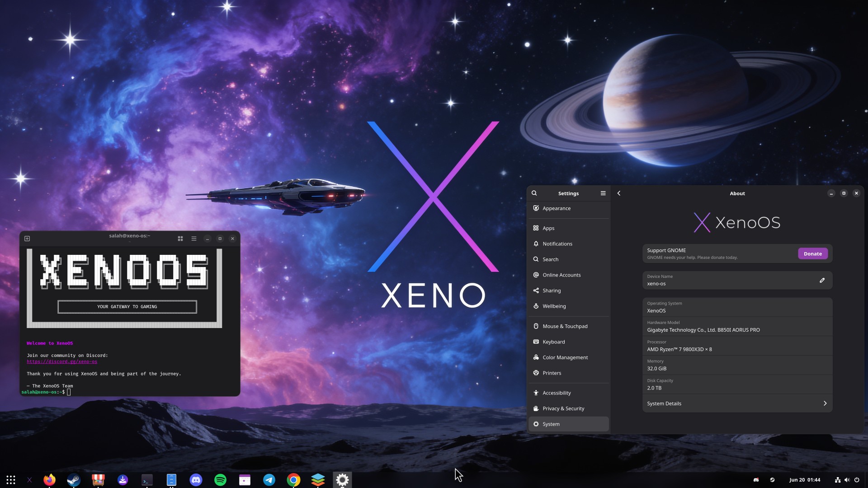Open Steam tray icon
This screenshot has width=868, height=488.
[772, 480]
